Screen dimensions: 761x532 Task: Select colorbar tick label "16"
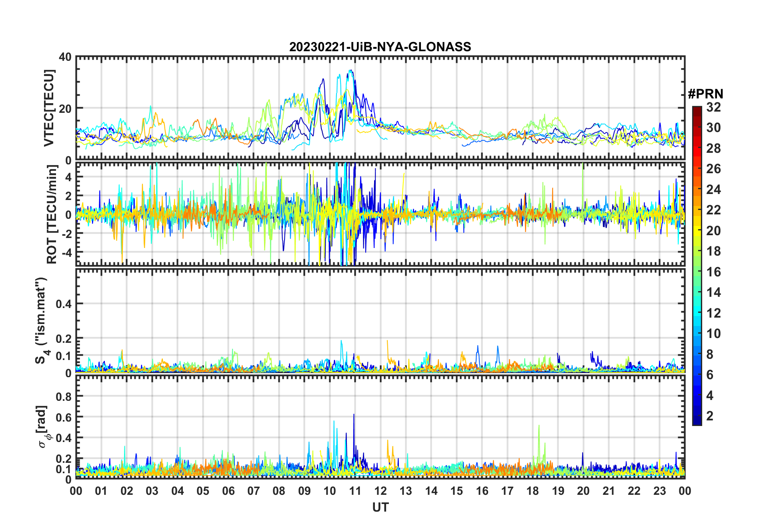point(713,272)
